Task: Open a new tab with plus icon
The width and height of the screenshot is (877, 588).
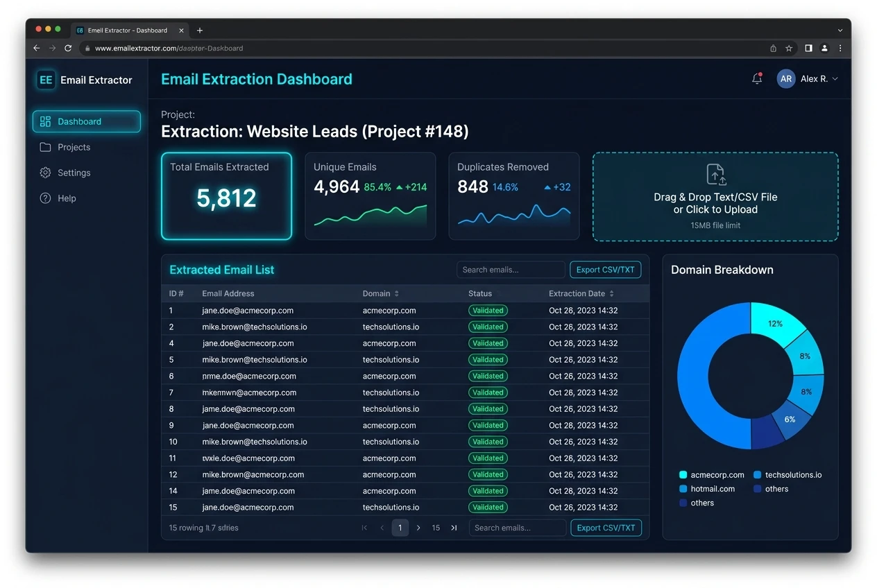Action: click(200, 31)
